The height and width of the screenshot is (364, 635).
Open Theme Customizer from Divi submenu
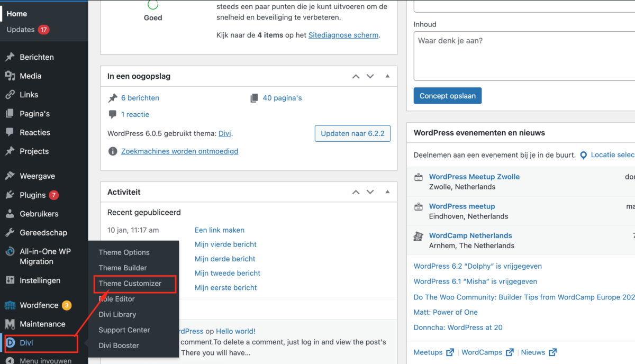coord(130,284)
